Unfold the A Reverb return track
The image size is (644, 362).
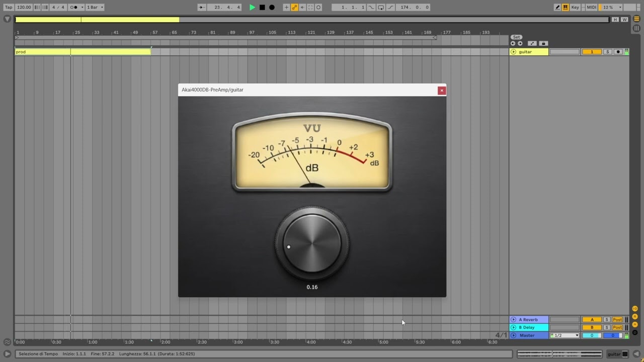click(513, 319)
